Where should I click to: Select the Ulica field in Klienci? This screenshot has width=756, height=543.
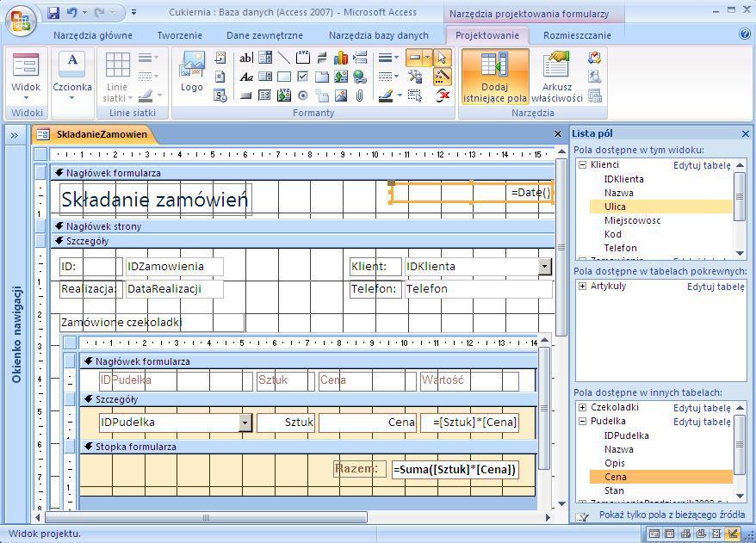click(x=661, y=207)
